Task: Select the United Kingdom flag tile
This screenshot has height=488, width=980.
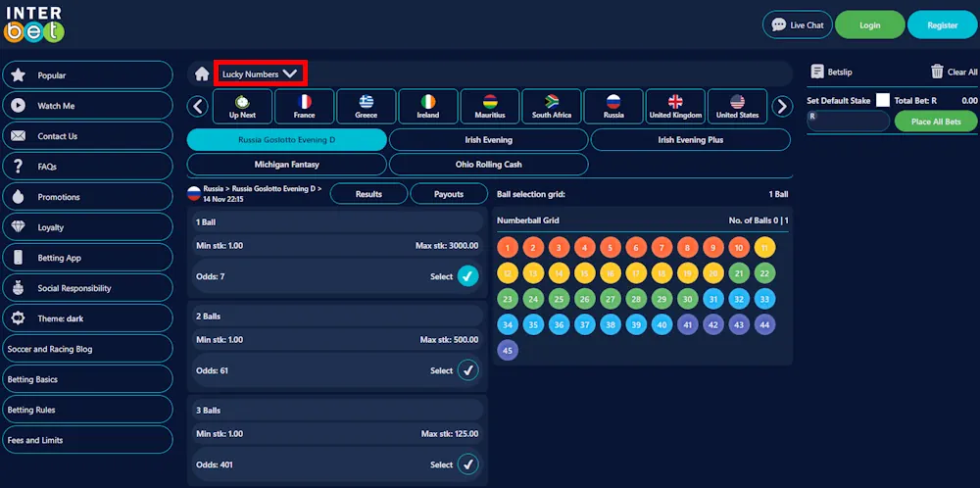Action: (x=675, y=106)
